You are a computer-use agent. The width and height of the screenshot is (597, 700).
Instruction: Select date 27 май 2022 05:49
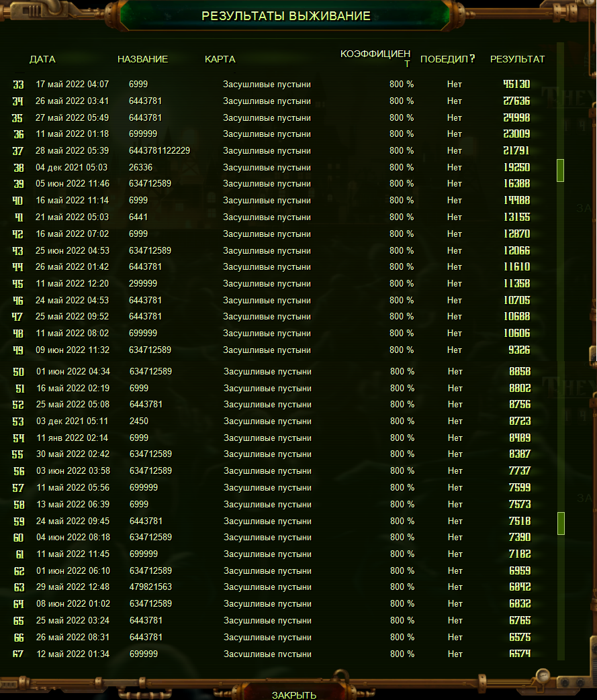point(72,117)
